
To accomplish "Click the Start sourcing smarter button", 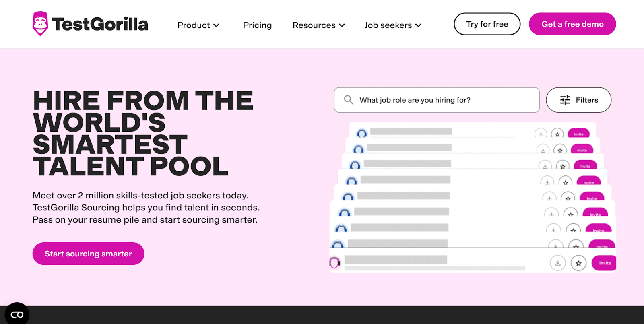I will click(x=88, y=254).
